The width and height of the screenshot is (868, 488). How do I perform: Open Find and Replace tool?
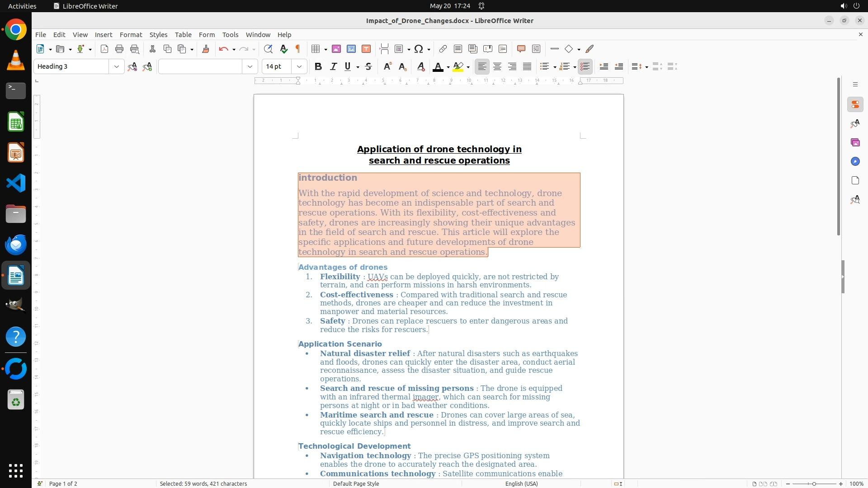coord(268,49)
